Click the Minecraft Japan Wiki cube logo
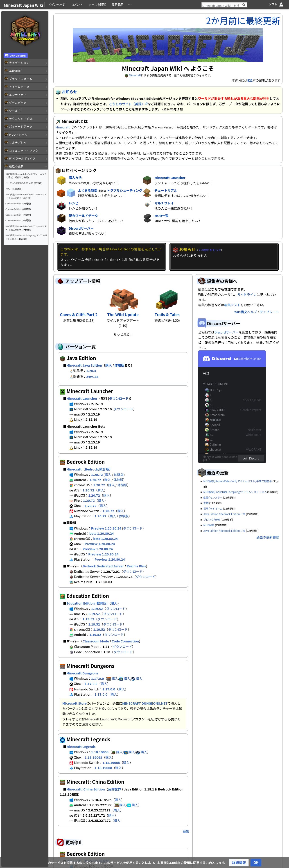The height and width of the screenshot is (868, 289). 25,31
